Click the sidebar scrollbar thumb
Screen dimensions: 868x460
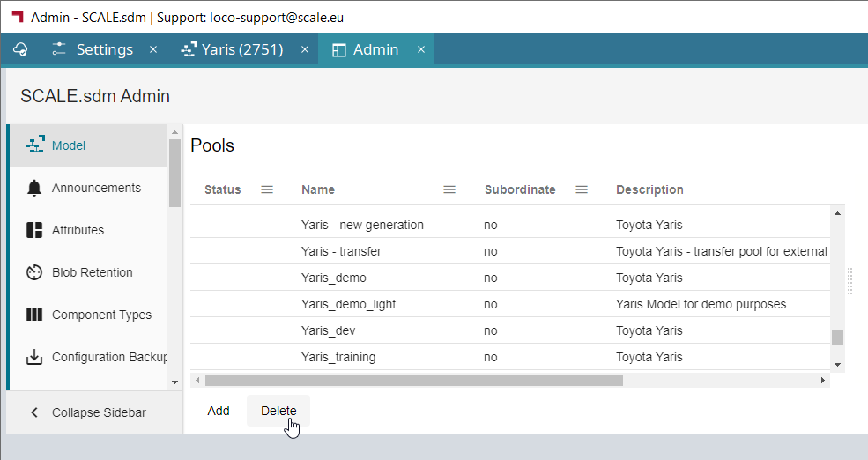point(175,173)
